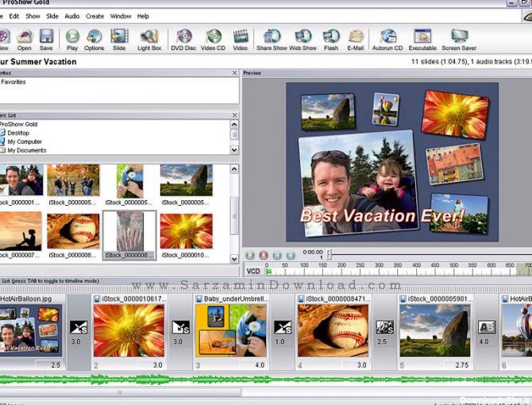
Task: Open the Create menu
Action: click(94, 17)
